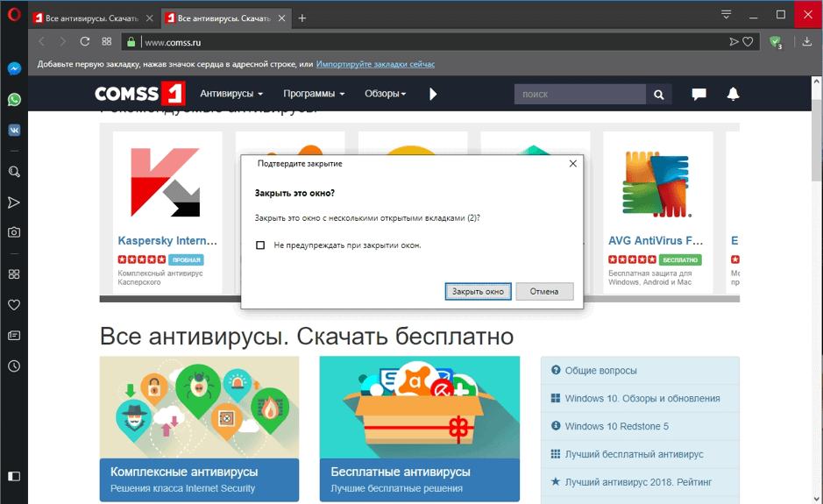823x504 pixels.
Task: Open bookmarks heart icon in the sidebar
Action: (x=14, y=305)
